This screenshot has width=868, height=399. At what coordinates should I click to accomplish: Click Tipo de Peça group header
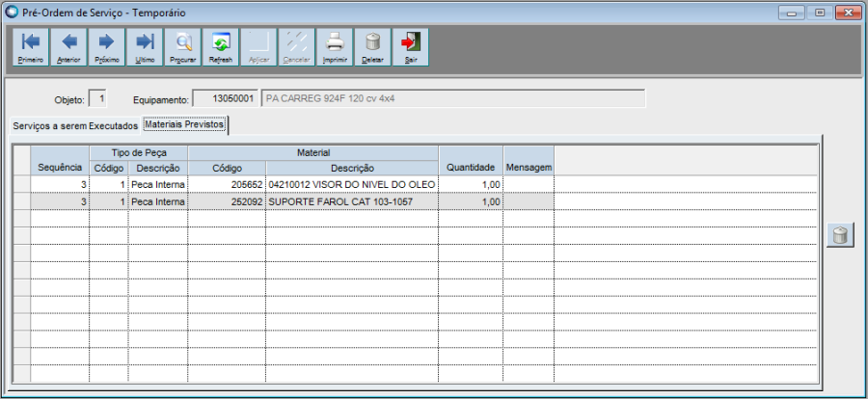pyautogui.click(x=138, y=153)
